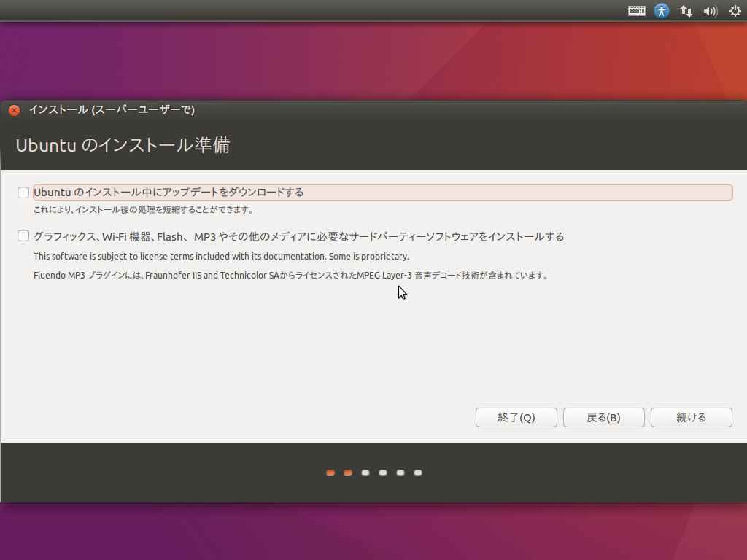Open the sound volume indicator
747x560 pixels.
coord(711,11)
